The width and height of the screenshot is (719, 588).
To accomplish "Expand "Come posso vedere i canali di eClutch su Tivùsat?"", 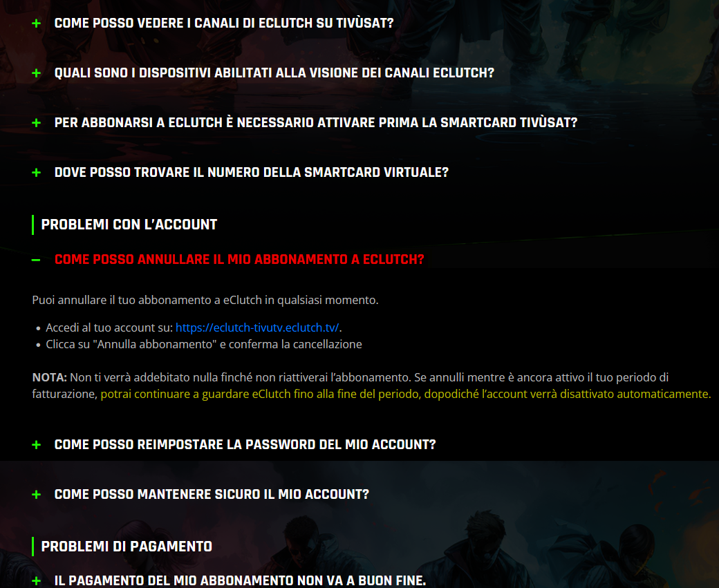I will (224, 23).
